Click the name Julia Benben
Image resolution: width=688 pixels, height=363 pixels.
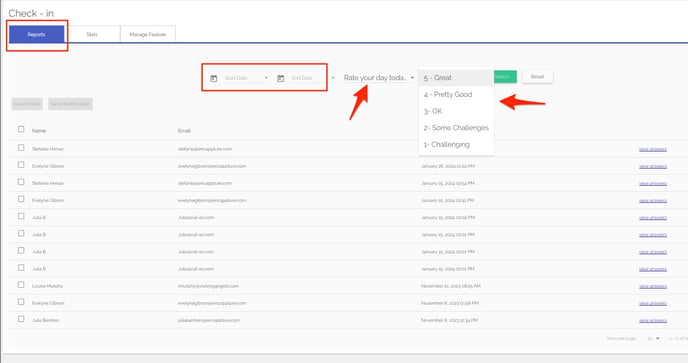45,320
